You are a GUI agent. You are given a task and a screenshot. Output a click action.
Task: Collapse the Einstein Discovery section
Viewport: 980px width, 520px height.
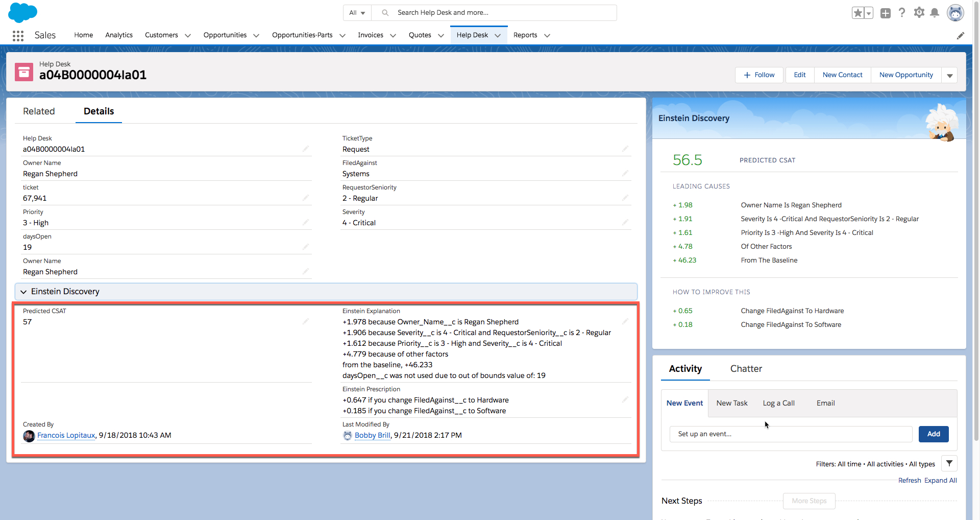coord(23,292)
